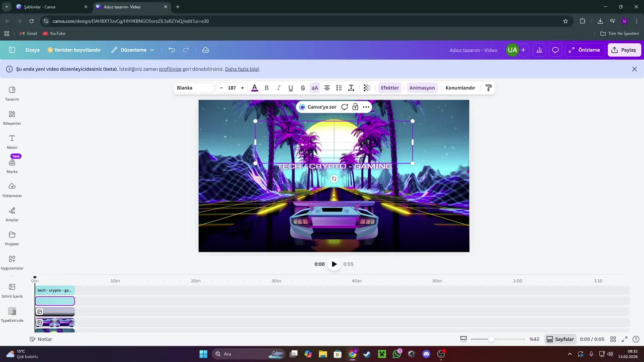
Task: Open the Konumlandır position options
Action: (460, 88)
